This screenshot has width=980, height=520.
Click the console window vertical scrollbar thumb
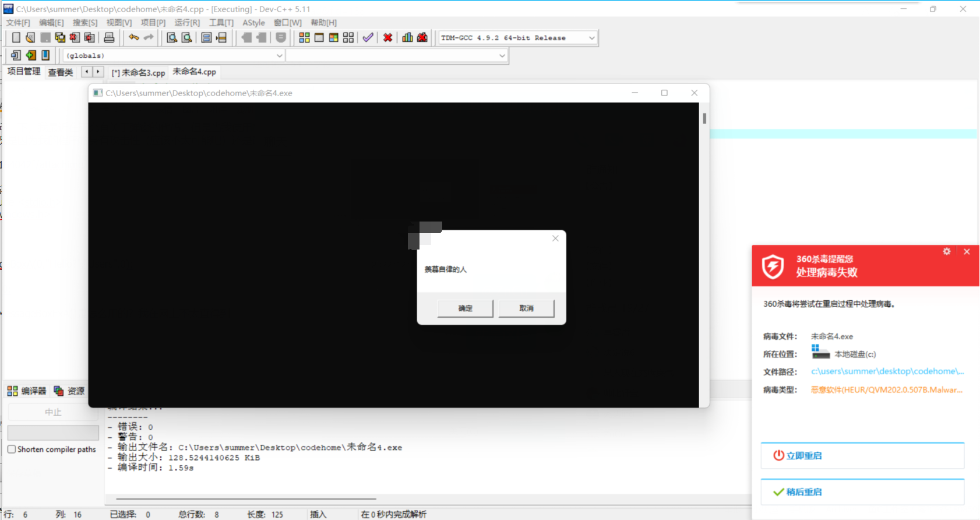[704, 118]
